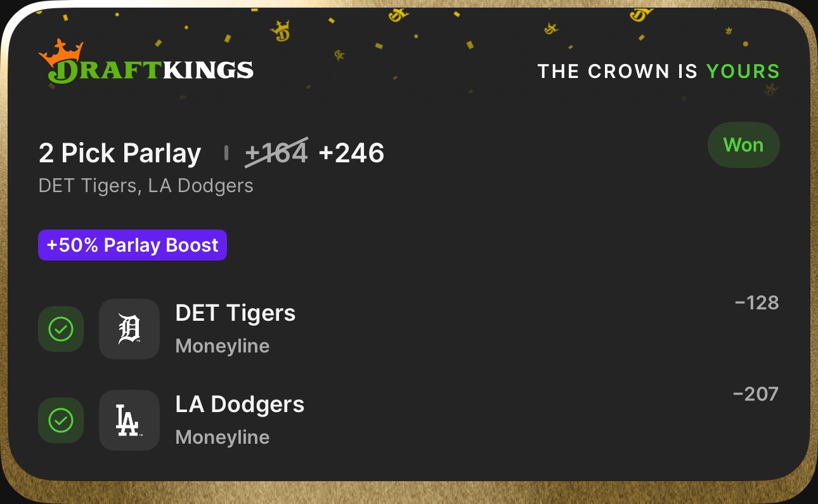
Task: Click the crossed-out +164 original odds
Action: click(276, 153)
